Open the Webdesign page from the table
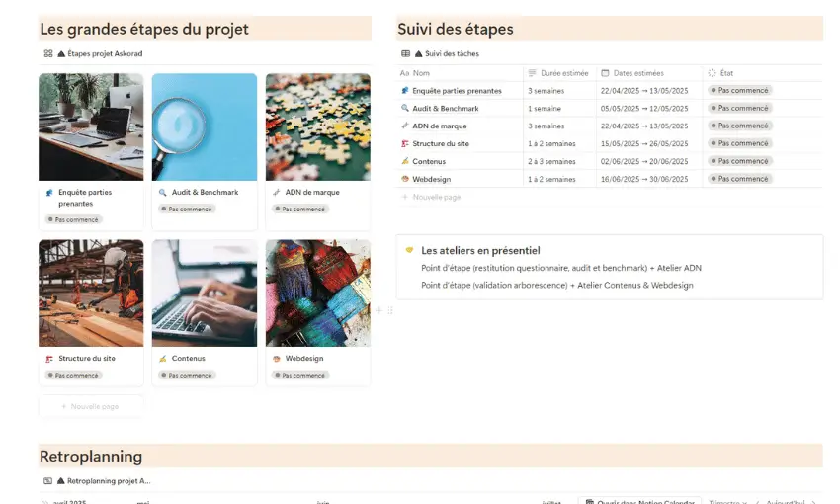The image size is (840, 504). coord(431,180)
